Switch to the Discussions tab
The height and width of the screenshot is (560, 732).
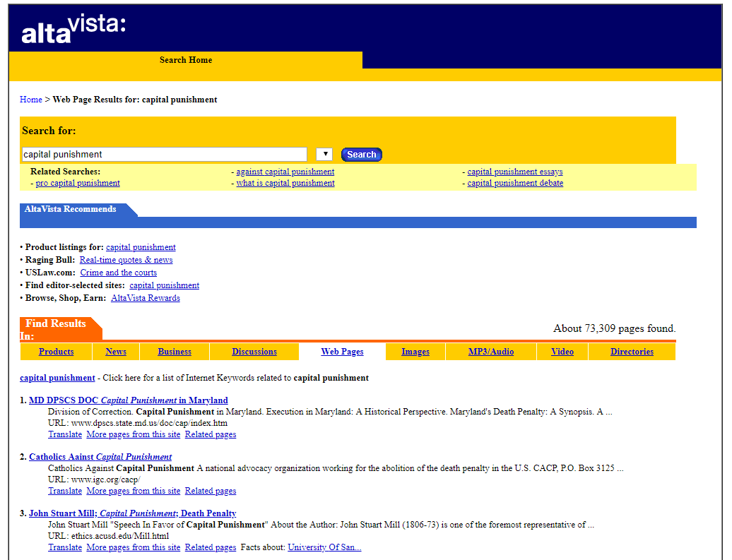254,352
